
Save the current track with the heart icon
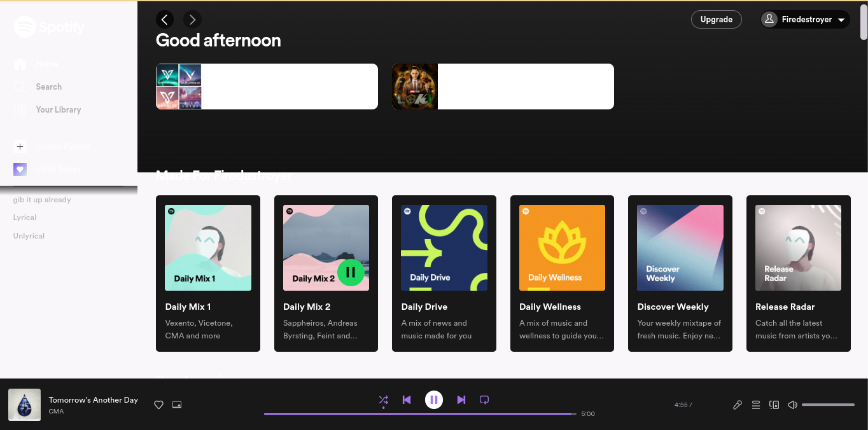(159, 405)
